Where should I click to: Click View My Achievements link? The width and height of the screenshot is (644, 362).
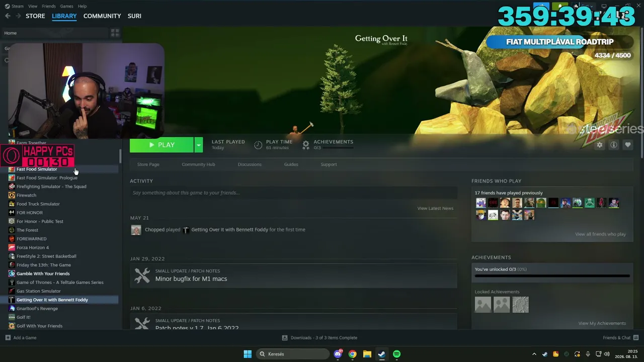point(602,323)
